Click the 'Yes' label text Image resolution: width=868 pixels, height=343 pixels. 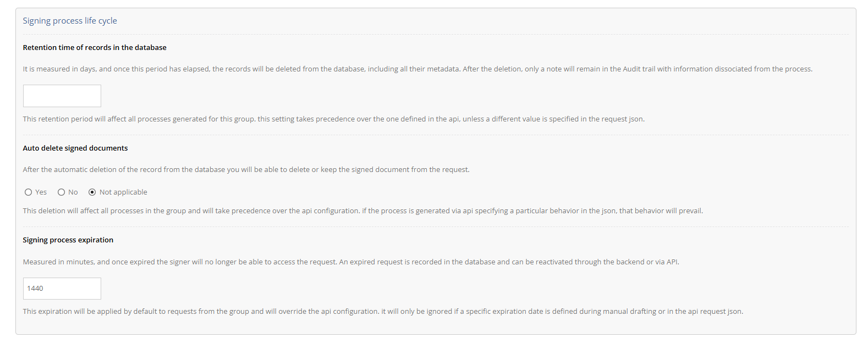point(41,192)
